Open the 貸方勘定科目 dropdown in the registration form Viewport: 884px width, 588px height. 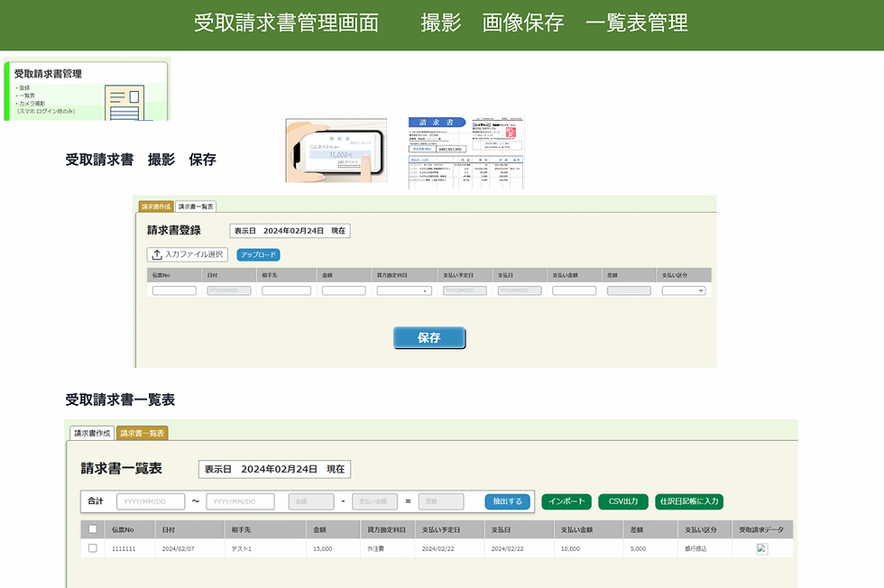coord(404,291)
